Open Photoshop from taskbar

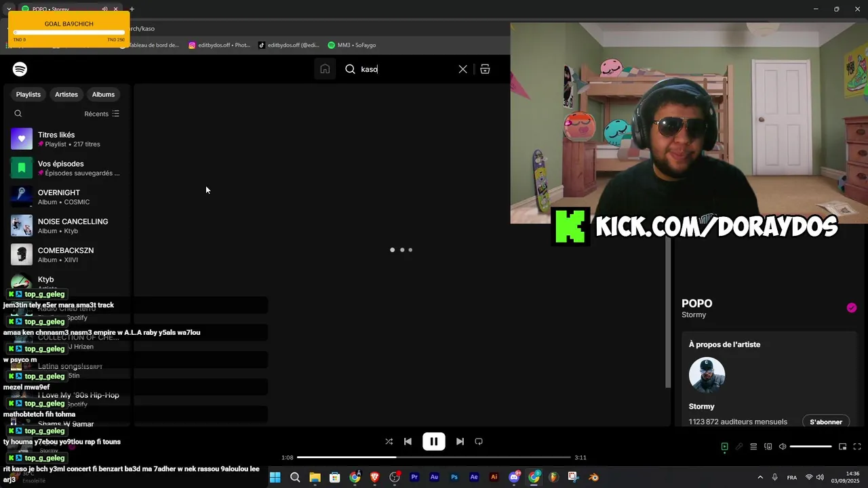coord(454,477)
